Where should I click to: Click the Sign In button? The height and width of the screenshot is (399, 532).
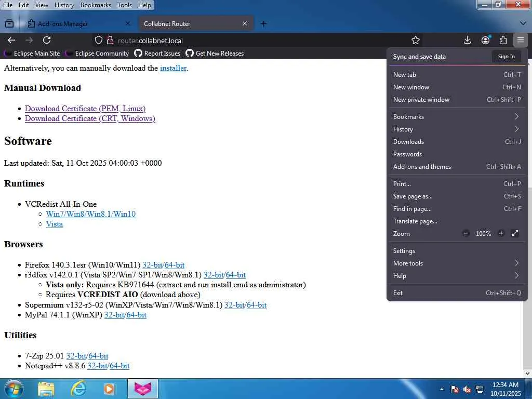point(506,57)
